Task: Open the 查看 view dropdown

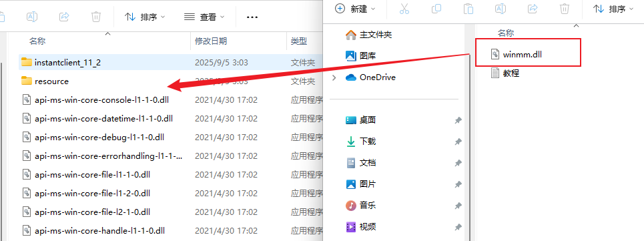Action: click(204, 17)
